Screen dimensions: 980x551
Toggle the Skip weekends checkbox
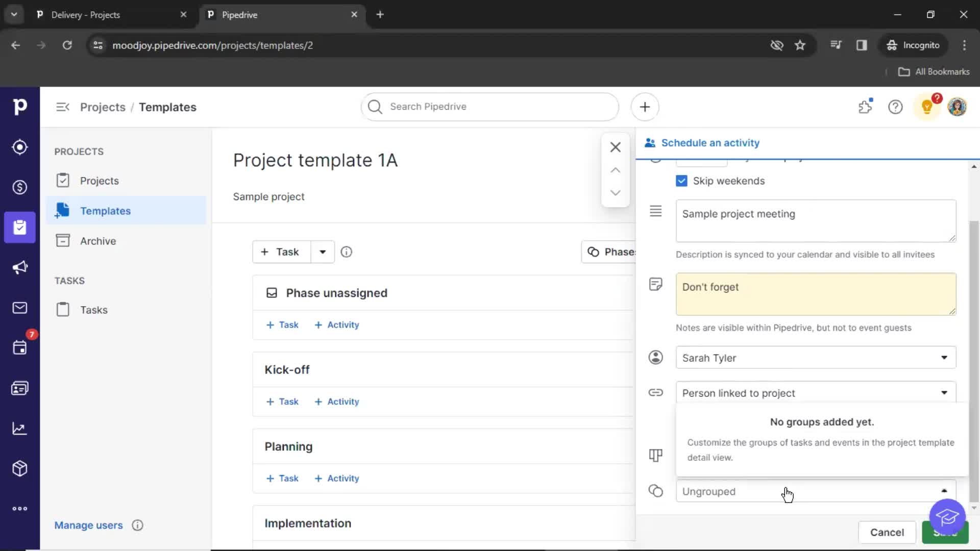point(682,180)
